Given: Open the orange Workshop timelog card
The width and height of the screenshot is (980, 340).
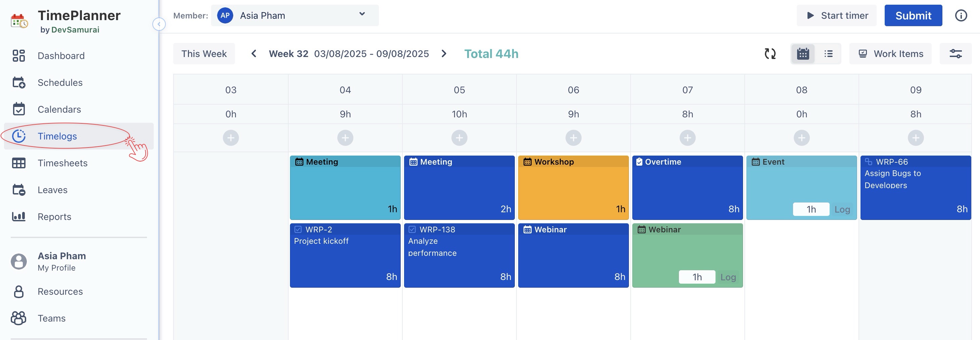Looking at the screenshot, I should click(x=573, y=187).
